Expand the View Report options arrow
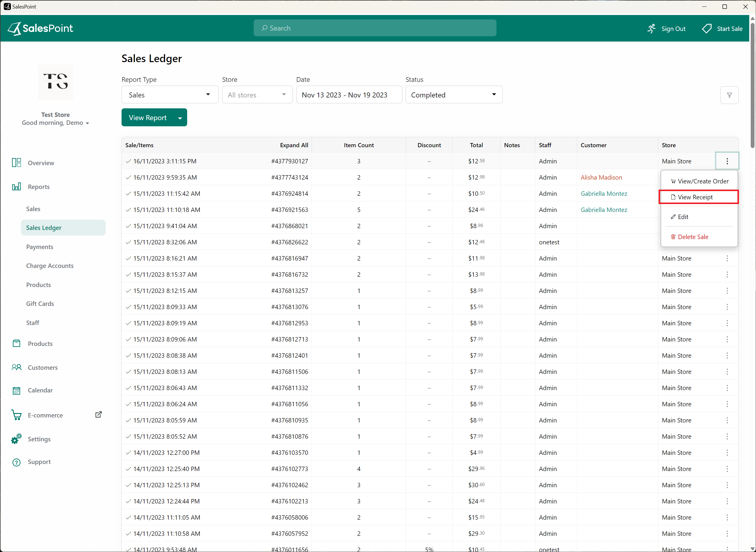The width and height of the screenshot is (756, 552). pos(180,118)
